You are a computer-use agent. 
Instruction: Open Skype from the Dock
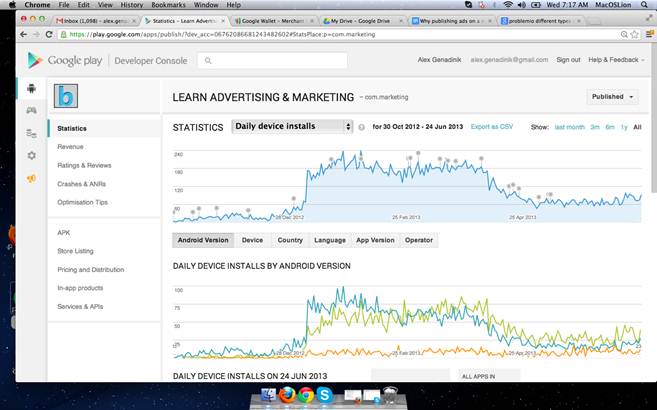(x=325, y=395)
